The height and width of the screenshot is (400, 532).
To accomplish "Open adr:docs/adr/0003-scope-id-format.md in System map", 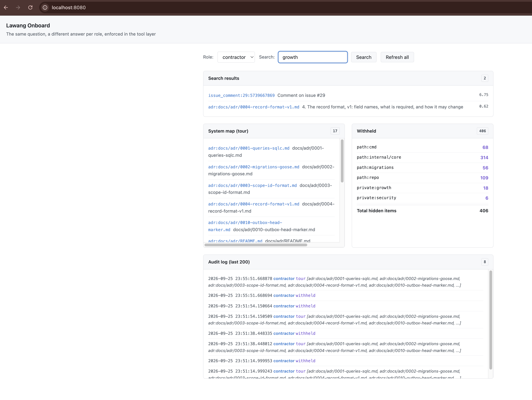I will [x=252, y=186].
